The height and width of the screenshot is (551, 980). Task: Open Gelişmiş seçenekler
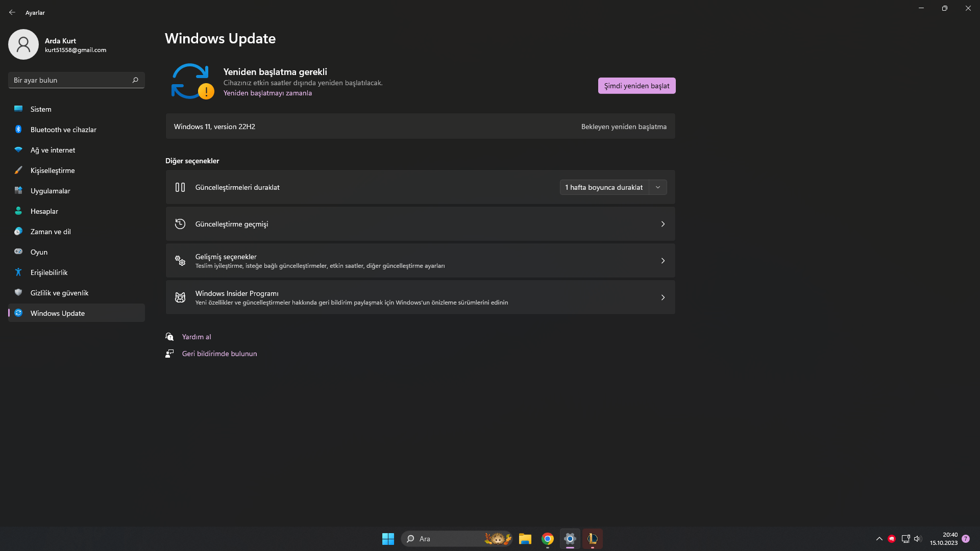[421, 261]
